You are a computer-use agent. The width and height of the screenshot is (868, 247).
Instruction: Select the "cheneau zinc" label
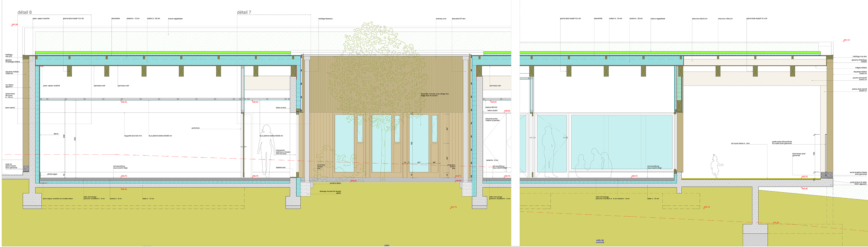[441, 18]
